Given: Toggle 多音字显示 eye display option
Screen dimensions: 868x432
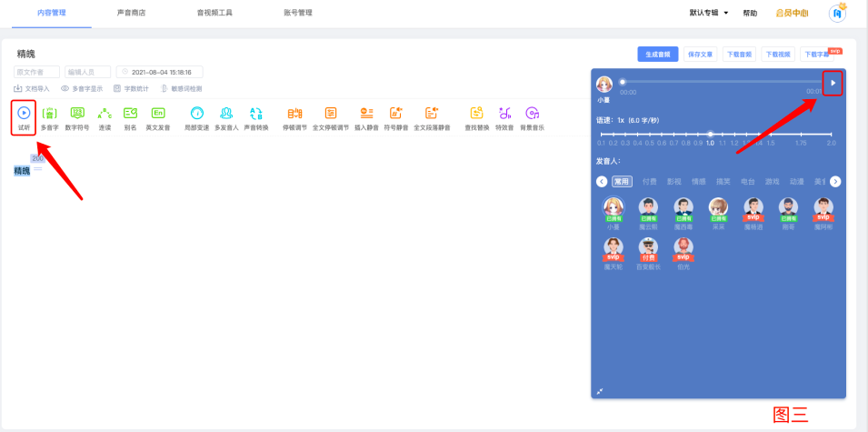Looking at the screenshot, I should (x=82, y=88).
